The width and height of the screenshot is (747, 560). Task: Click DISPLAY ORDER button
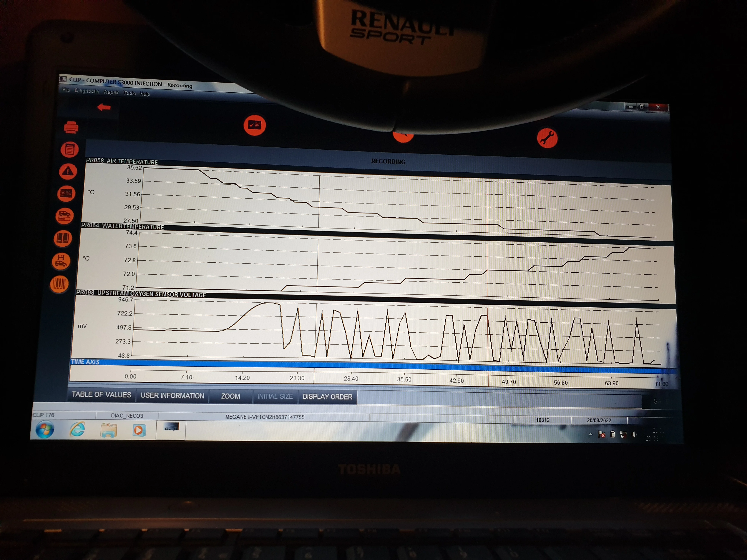327,397
